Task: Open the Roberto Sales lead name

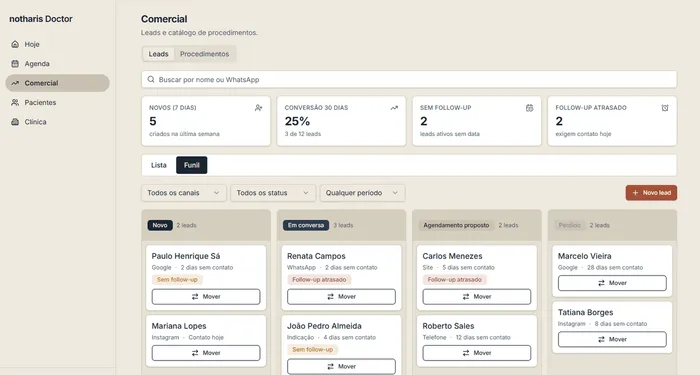Action: click(x=448, y=326)
